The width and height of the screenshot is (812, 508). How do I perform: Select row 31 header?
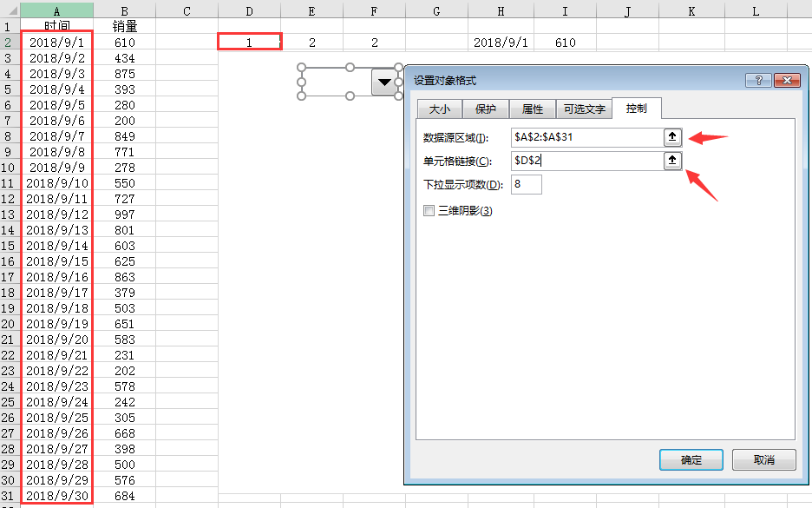[x=10, y=496]
